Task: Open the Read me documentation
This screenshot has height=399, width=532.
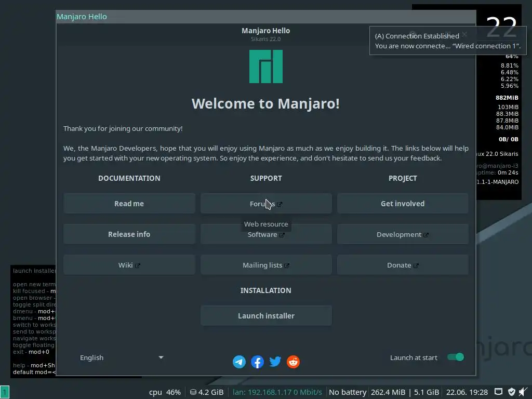Action: [129, 204]
